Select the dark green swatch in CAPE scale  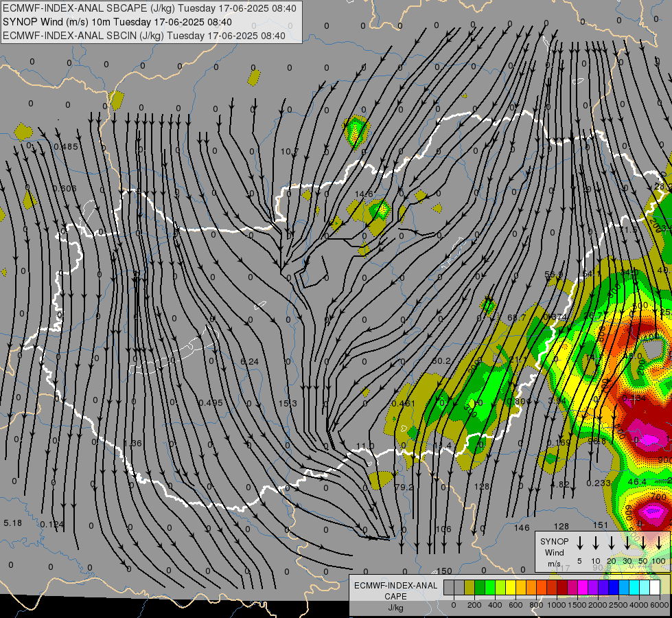click(x=480, y=587)
